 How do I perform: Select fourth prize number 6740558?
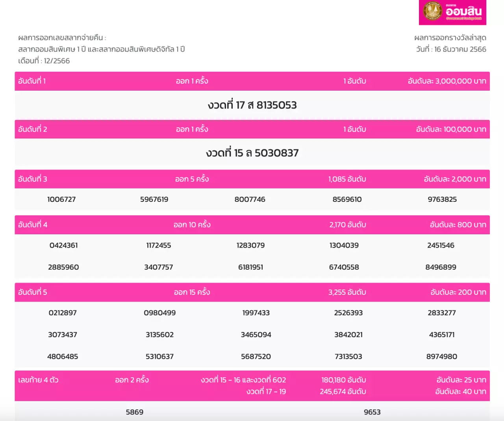click(x=344, y=267)
